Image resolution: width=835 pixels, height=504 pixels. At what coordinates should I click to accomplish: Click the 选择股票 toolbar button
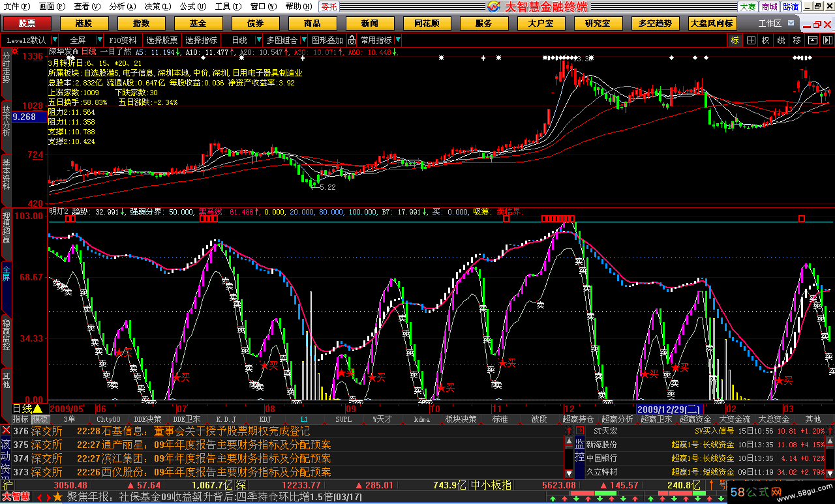[x=162, y=40]
